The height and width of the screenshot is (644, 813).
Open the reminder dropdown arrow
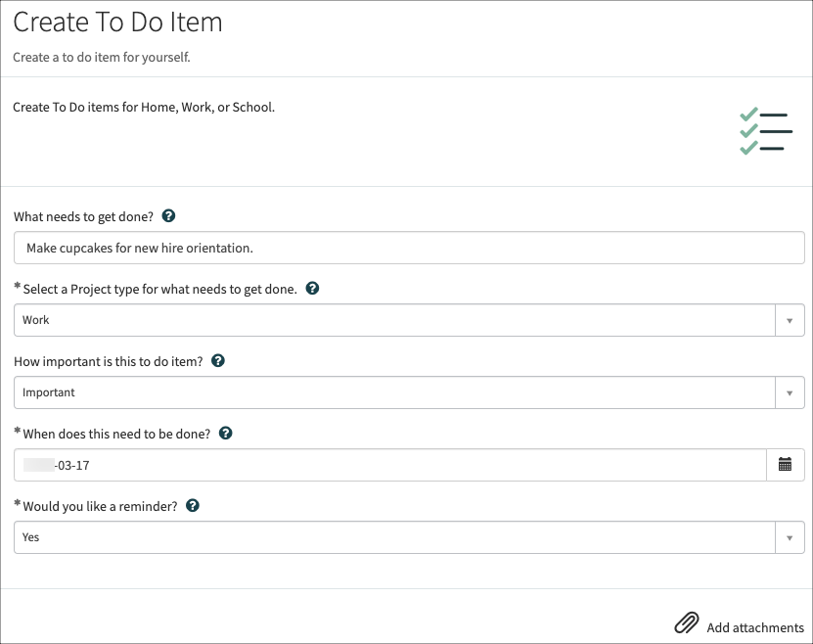pos(790,537)
